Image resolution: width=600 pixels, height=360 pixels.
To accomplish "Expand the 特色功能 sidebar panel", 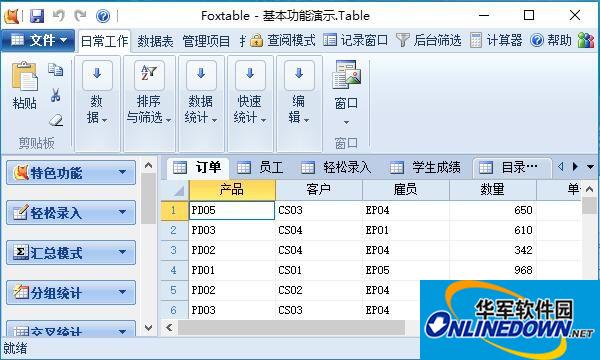I will [x=71, y=173].
